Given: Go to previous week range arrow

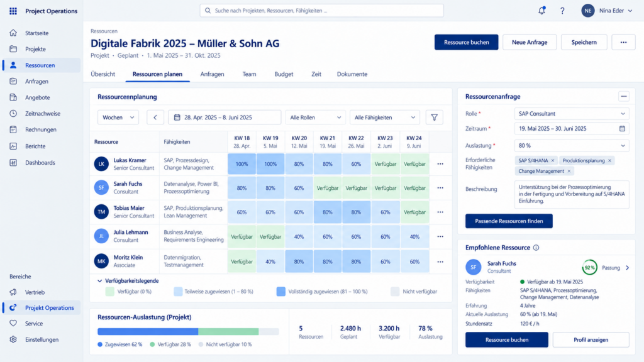Looking at the screenshot, I should tap(155, 118).
